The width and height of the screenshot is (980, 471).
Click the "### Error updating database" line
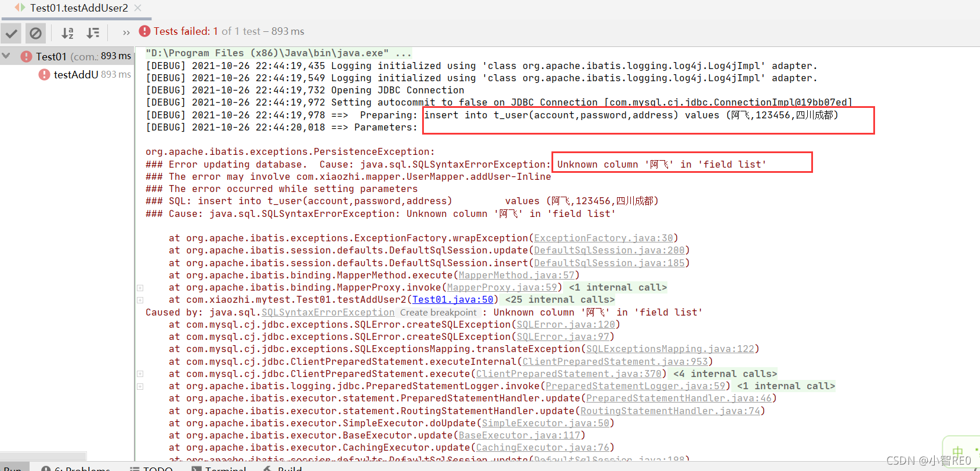[456, 165]
